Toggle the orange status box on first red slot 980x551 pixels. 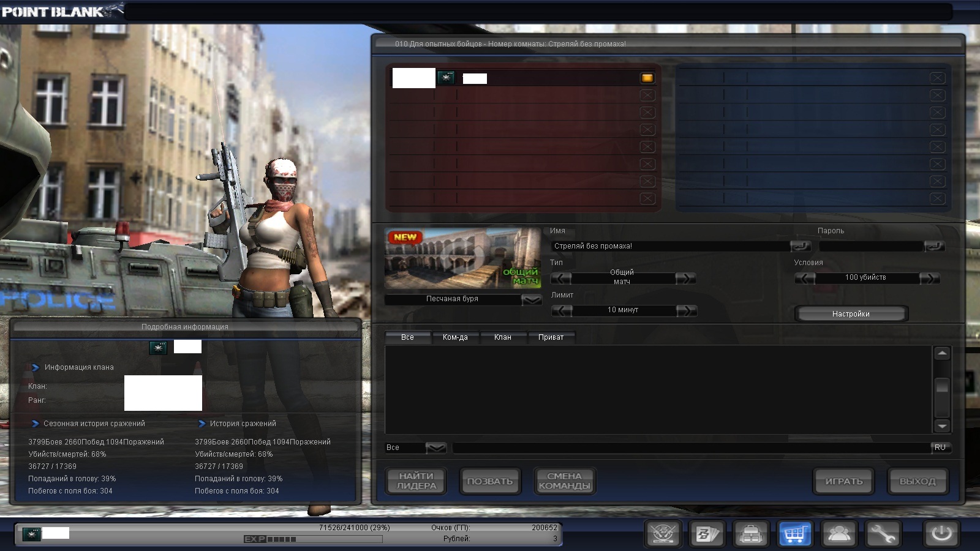pyautogui.click(x=647, y=78)
